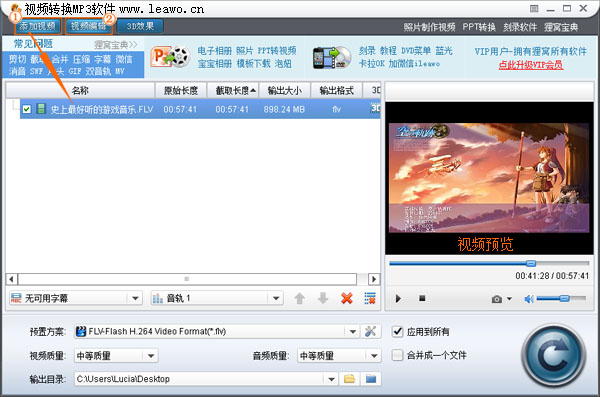This screenshot has width=600, height=397.
Task: Click the stop button under preview
Action: click(x=422, y=298)
